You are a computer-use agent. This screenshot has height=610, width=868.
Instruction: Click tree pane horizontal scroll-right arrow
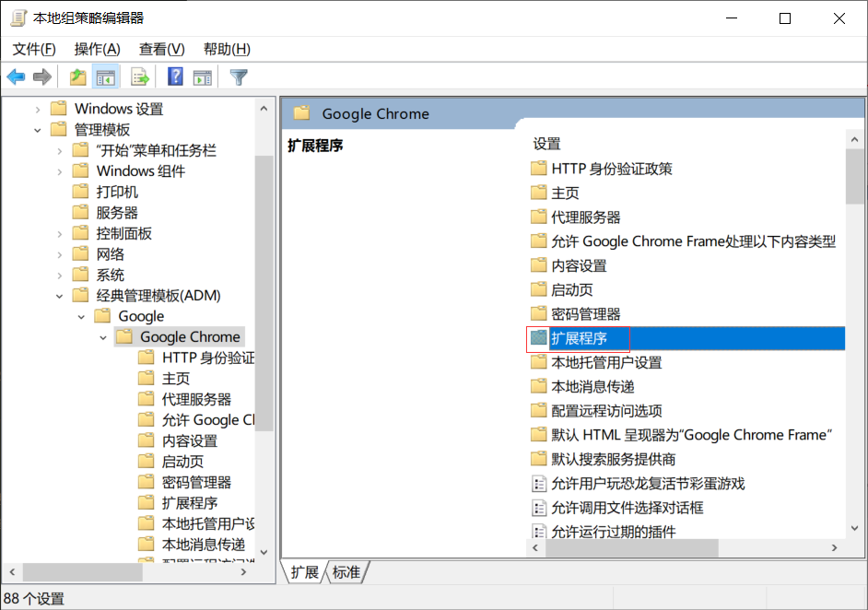point(243,572)
